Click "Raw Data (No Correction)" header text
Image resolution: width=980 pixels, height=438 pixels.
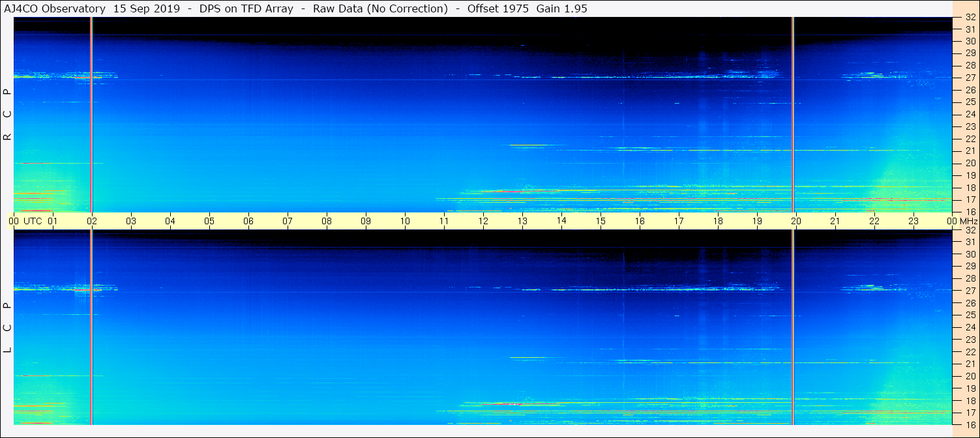pos(380,9)
